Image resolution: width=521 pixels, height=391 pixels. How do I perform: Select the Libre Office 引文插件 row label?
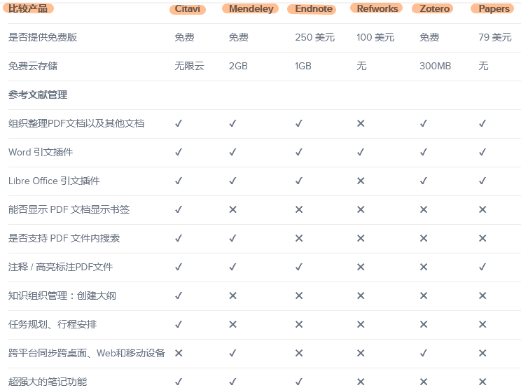tap(54, 181)
